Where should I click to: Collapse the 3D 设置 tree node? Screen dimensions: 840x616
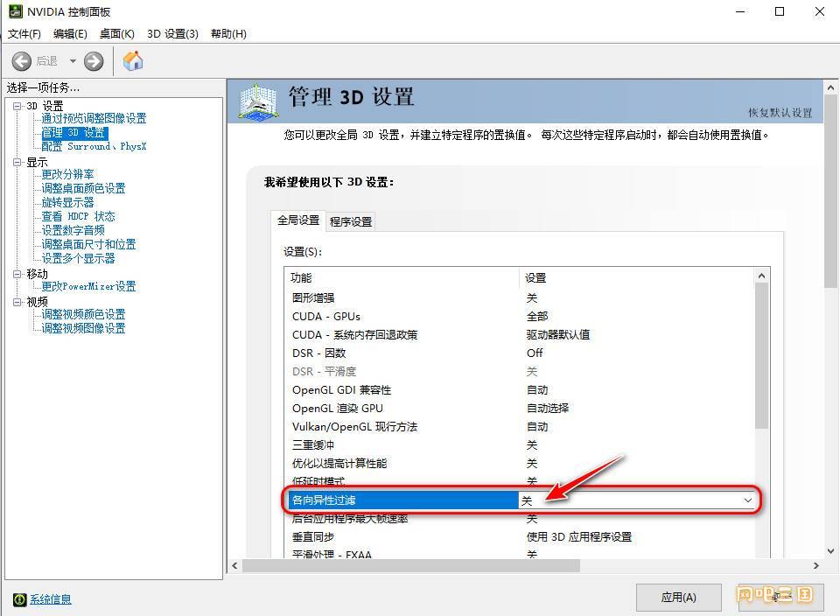pos(17,106)
